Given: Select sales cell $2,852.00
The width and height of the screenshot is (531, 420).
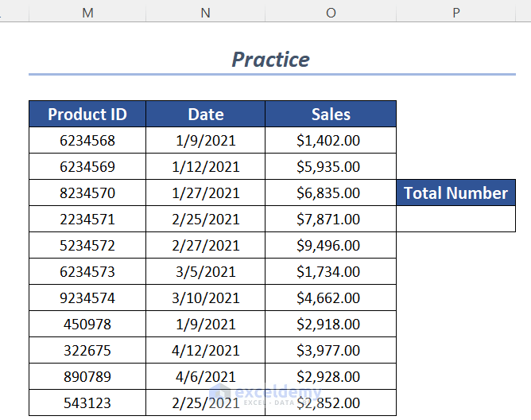Looking at the screenshot, I should coord(331,402).
